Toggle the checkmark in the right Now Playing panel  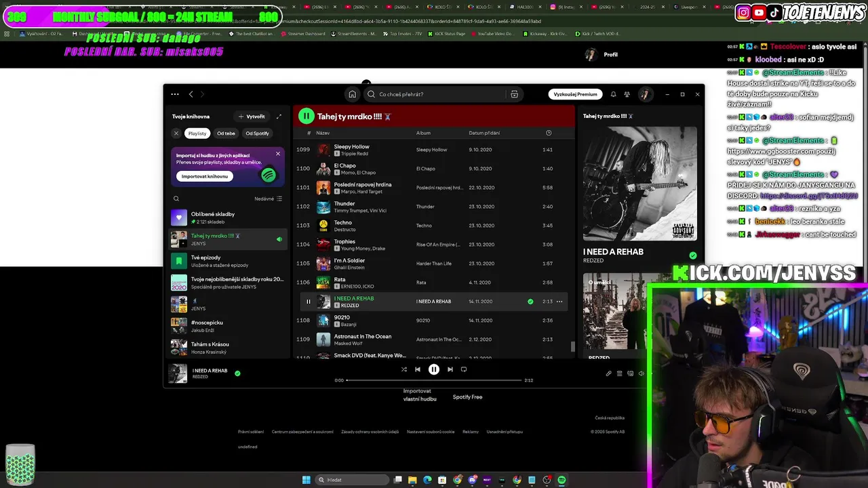[692, 256]
